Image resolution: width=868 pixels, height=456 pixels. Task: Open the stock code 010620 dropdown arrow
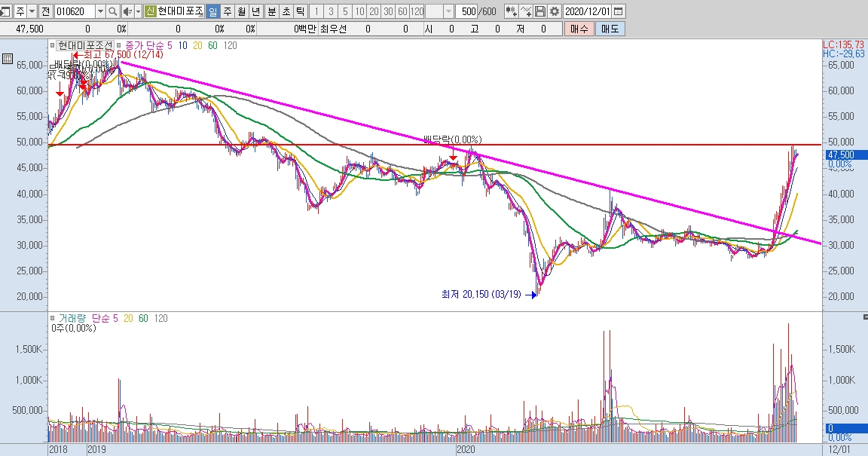pyautogui.click(x=100, y=11)
